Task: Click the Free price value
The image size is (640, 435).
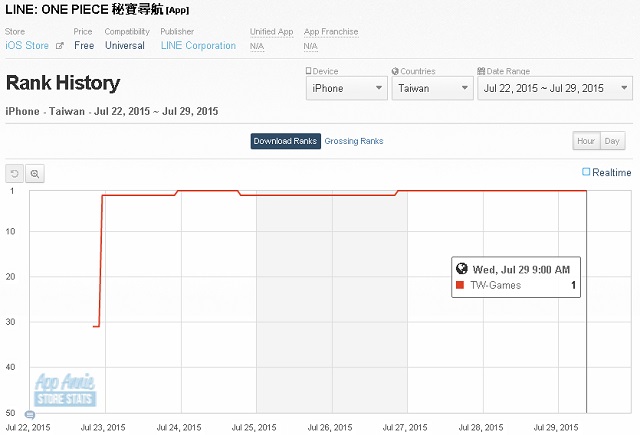Action: [x=84, y=46]
